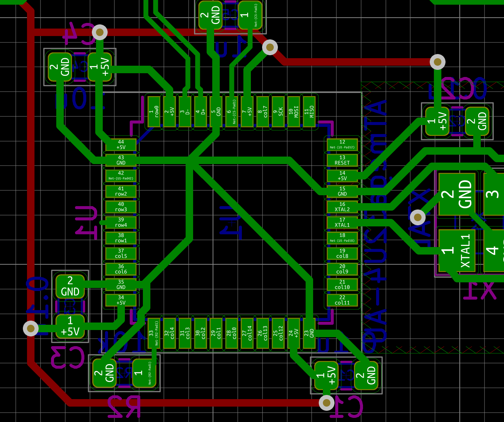Select pad 41 row2 on the chip
The width and height of the screenshot is (504, 422).
coord(121,191)
